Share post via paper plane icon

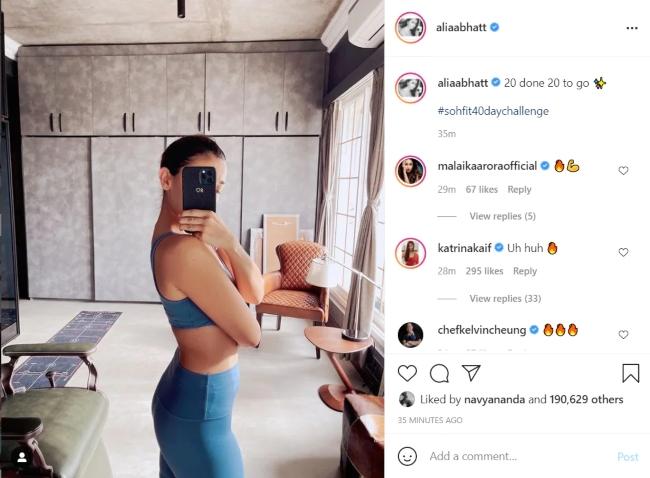[x=471, y=373]
